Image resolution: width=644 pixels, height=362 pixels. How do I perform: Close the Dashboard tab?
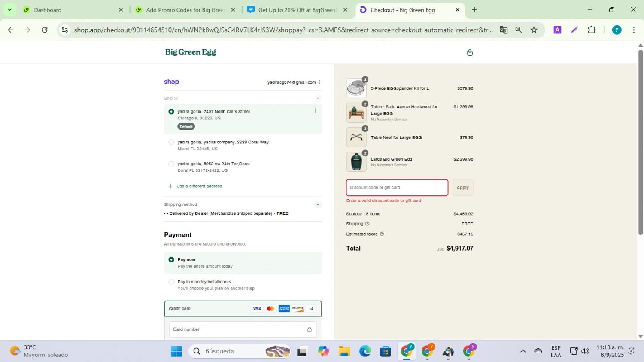tap(121, 9)
